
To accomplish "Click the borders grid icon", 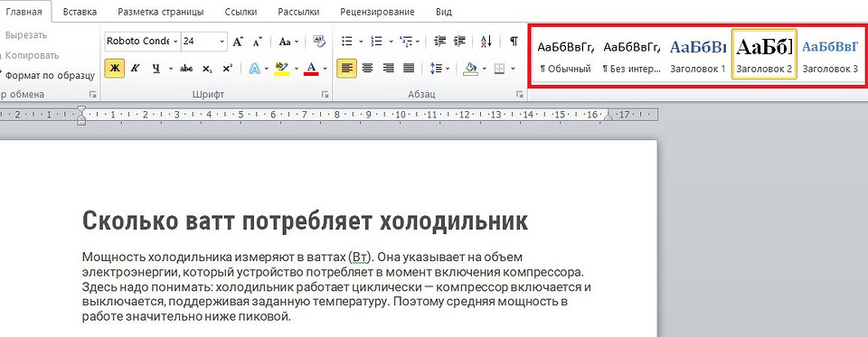I will pyautogui.click(x=499, y=69).
